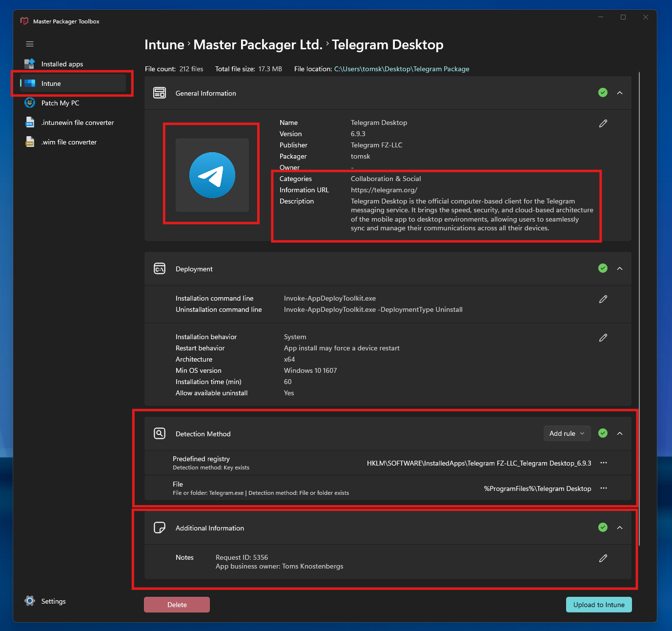
Task: Click the Windows 10 1607 value
Action: (310, 370)
